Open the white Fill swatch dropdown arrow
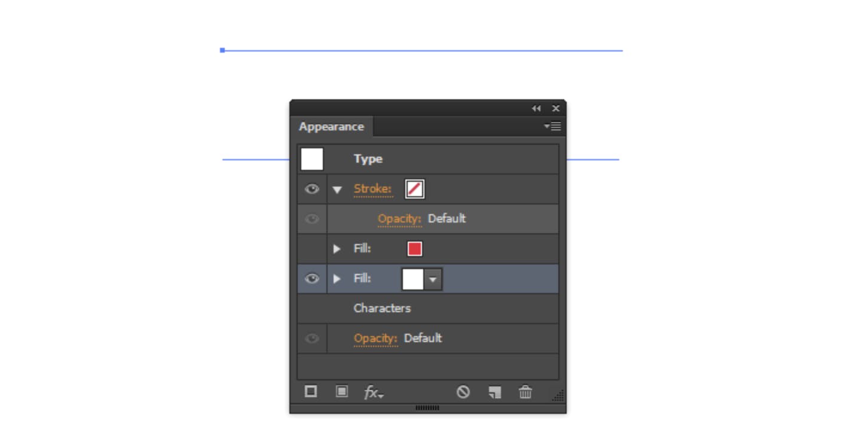The height and width of the screenshot is (433, 868). coord(432,279)
